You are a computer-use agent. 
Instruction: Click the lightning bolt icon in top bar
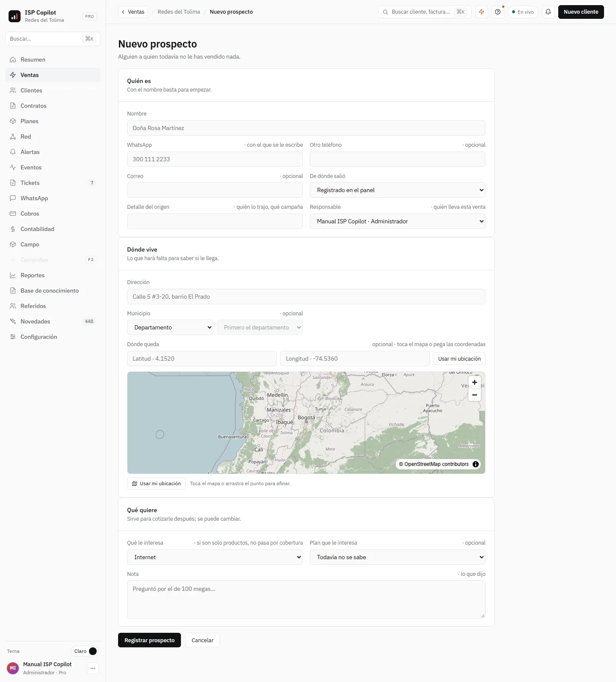482,12
